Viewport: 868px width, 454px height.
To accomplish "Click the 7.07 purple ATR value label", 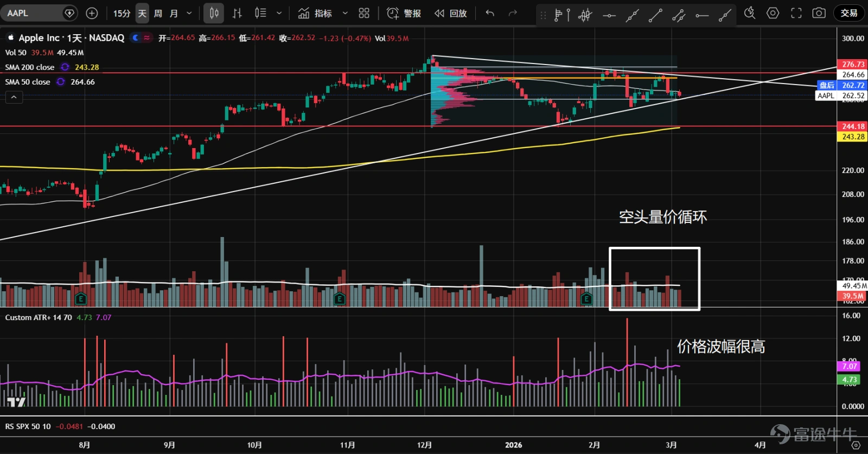I will pos(849,367).
